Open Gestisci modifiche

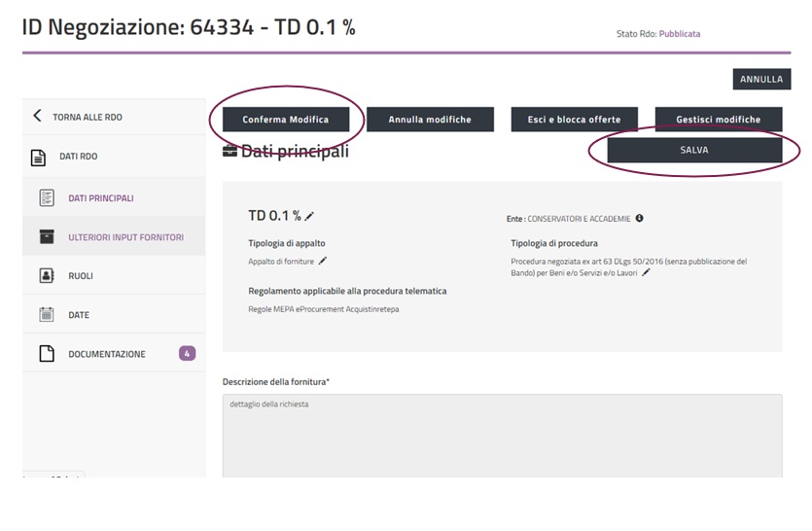(x=718, y=120)
